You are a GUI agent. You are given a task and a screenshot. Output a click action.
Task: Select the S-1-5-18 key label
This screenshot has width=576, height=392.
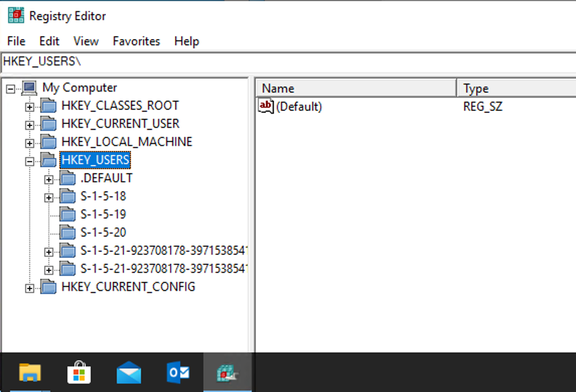point(103,196)
